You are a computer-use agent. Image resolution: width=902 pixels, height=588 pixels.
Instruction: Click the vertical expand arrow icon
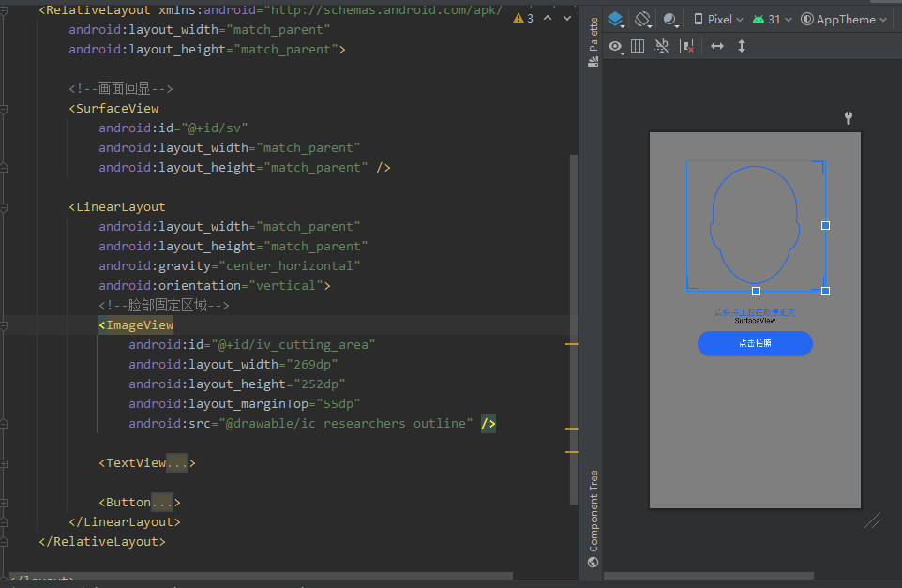pyautogui.click(x=742, y=45)
